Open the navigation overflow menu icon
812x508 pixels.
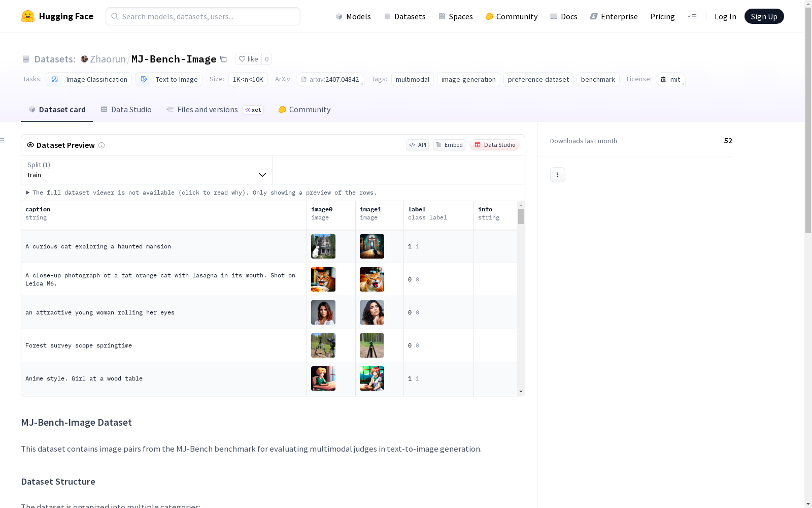(x=692, y=16)
